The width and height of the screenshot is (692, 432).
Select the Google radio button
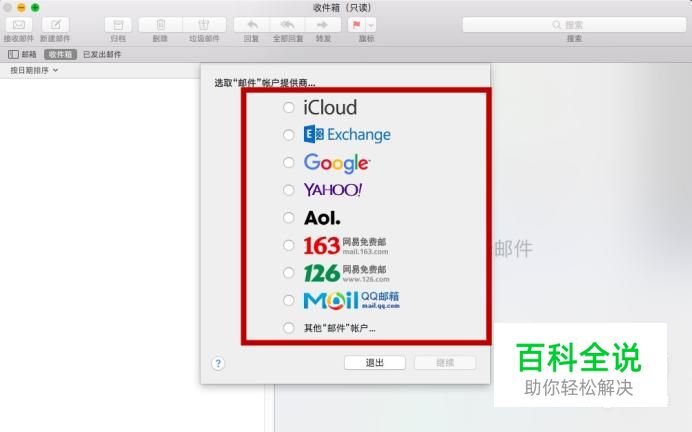pyautogui.click(x=289, y=162)
